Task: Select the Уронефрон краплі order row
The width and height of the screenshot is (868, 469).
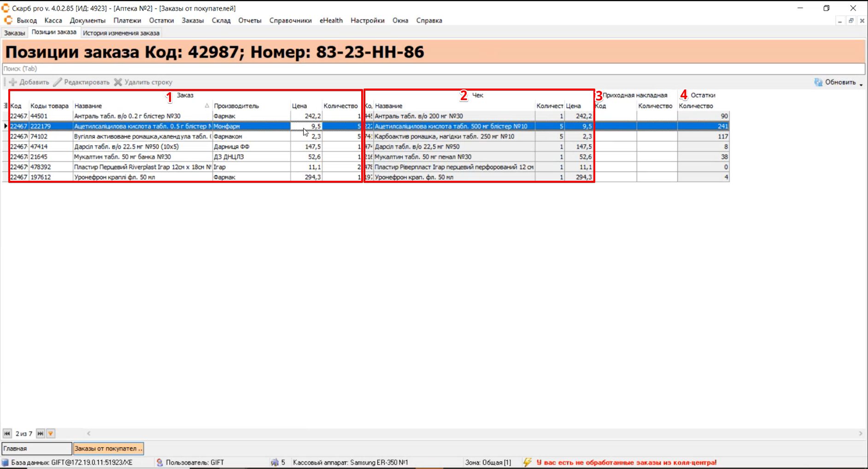Action: point(138,177)
